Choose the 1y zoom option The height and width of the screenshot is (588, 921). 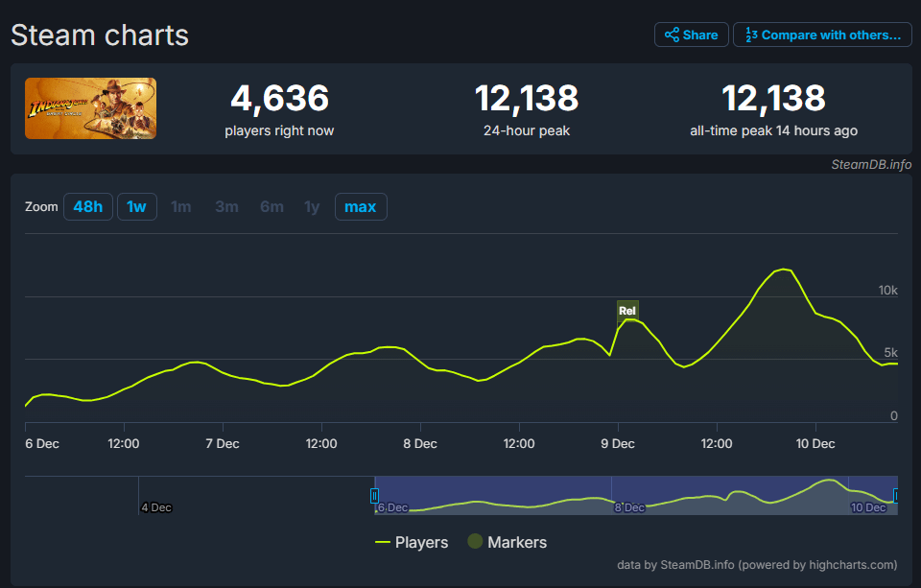[x=312, y=206]
